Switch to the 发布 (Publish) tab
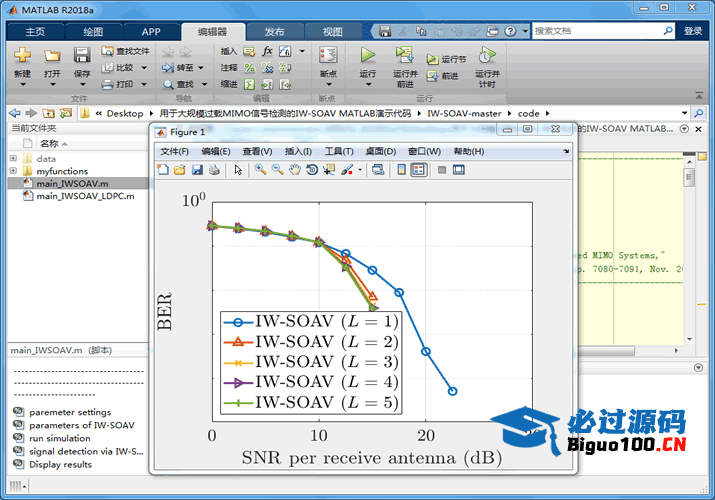This screenshot has width=715, height=500. pos(275,31)
